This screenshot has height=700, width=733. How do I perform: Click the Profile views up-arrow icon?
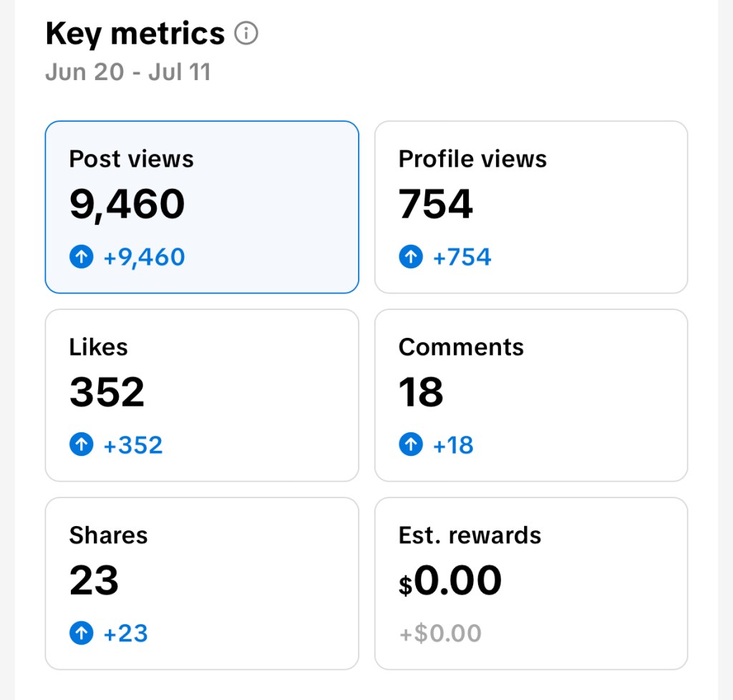pyautogui.click(x=411, y=257)
